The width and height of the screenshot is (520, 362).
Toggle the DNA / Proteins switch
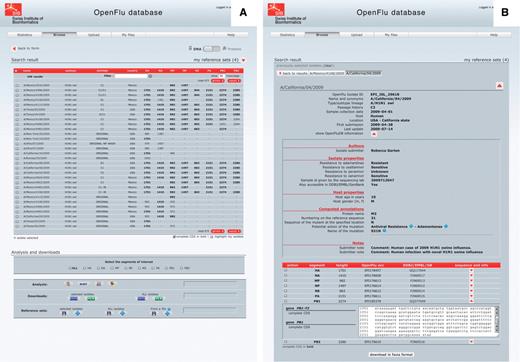[211, 49]
